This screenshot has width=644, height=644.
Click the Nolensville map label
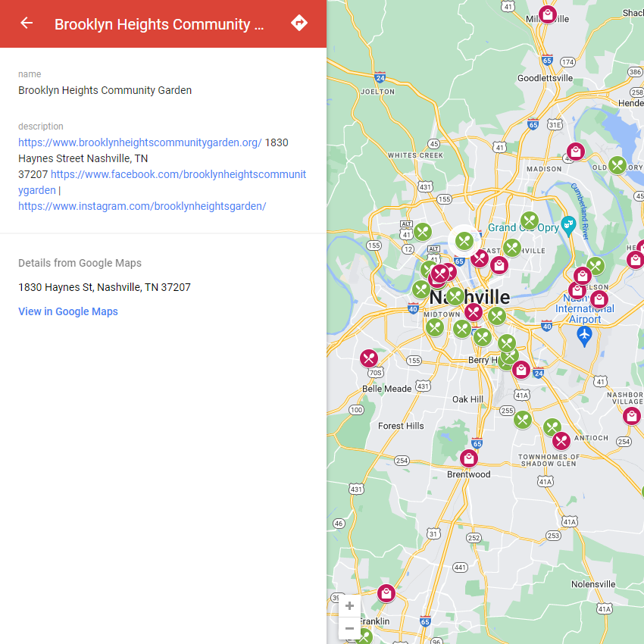click(x=593, y=584)
